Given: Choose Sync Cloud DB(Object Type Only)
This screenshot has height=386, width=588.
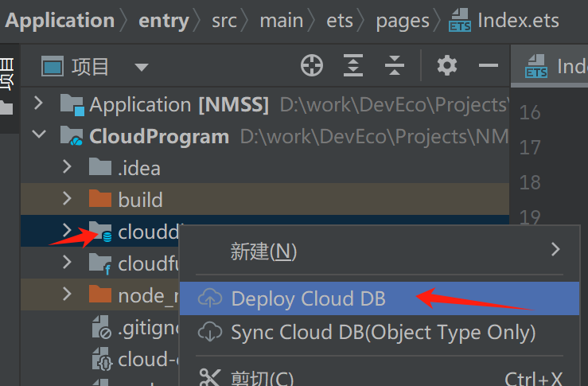Looking at the screenshot, I should pyautogui.click(x=379, y=332).
